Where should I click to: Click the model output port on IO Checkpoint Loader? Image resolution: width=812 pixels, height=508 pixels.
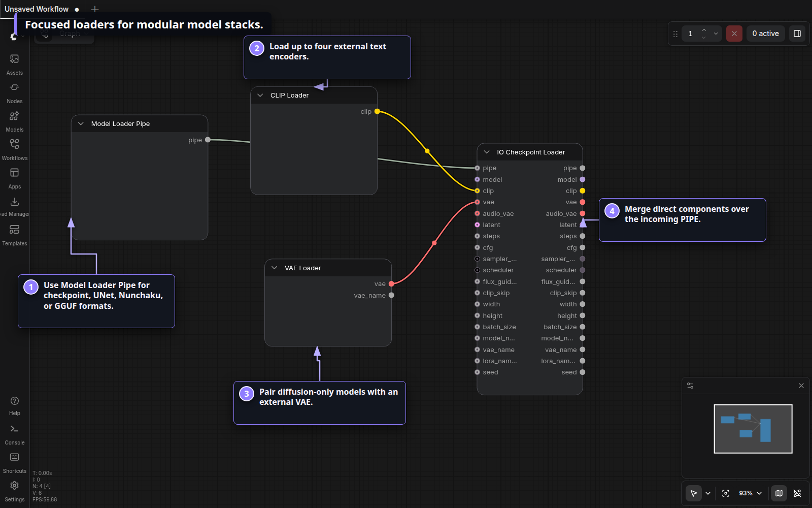pyautogui.click(x=583, y=179)
